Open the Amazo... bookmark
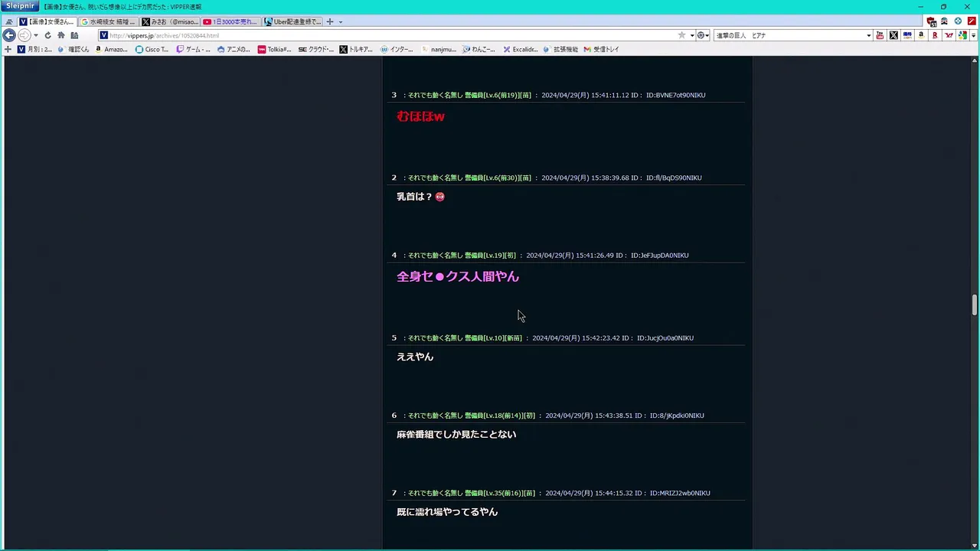The height and width of the screenshot is (551, 980). [111, 49]
